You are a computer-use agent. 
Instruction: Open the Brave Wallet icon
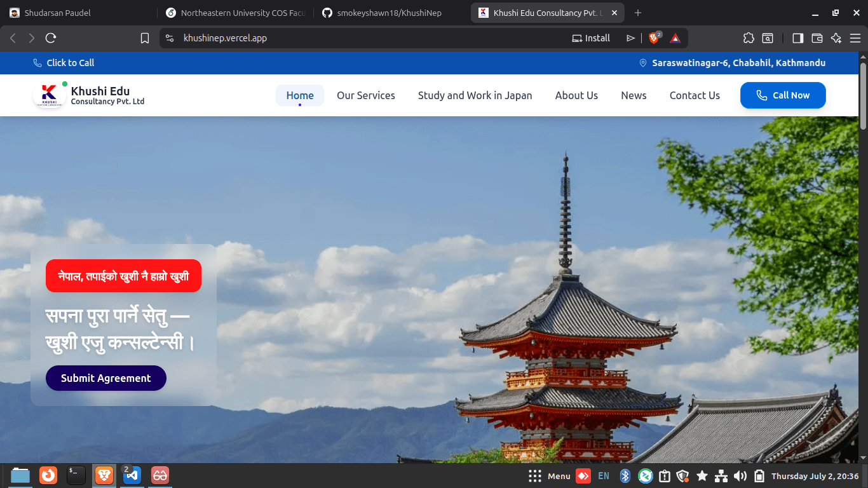[817, 38]
